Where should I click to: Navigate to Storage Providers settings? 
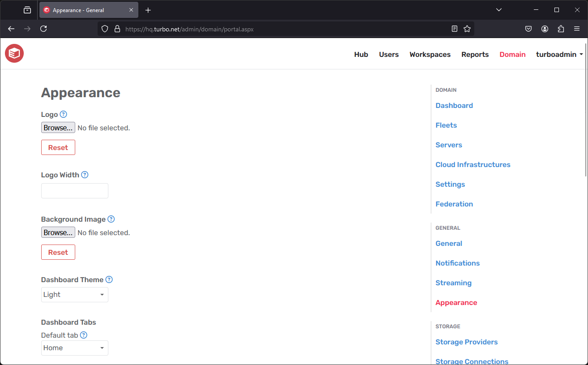click(x=466, y=342)
